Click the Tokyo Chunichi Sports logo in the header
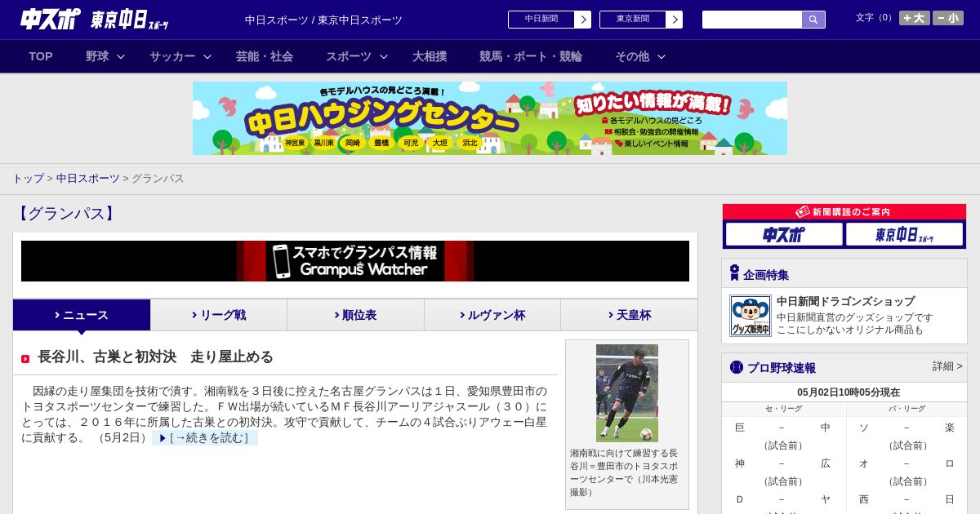Viewport: 980px width, 514px height. tap(130, 20)
